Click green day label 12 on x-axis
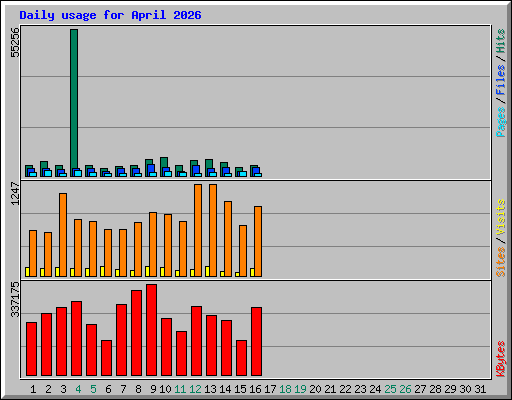This screenshot has height=400, width=512. (195, 389)
